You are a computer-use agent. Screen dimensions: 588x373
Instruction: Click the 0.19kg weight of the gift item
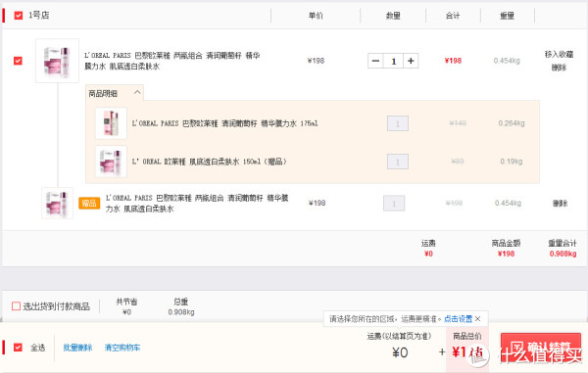pyautogui.click(x=512, y=162)
